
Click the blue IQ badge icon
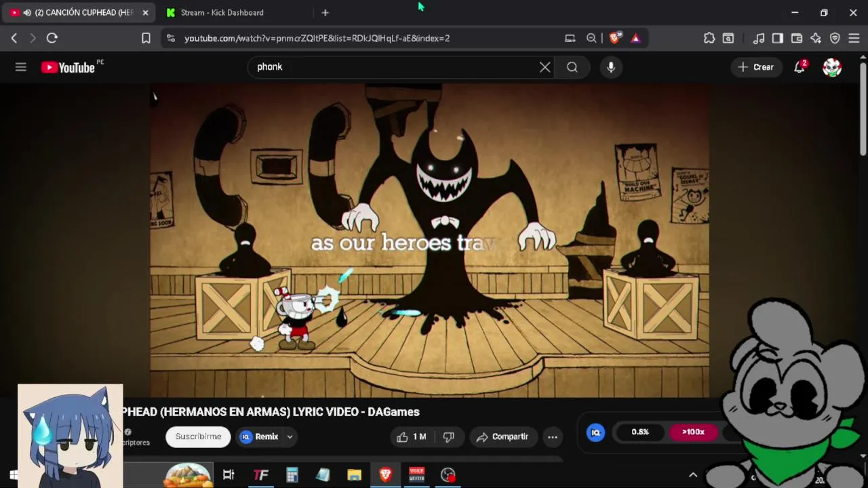[596, 432]
